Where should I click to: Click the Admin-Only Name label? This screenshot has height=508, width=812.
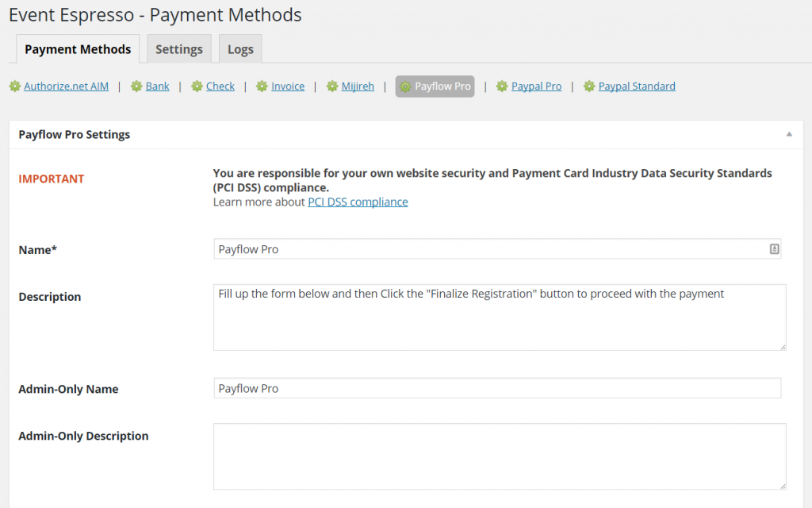(x=68, y=389)
